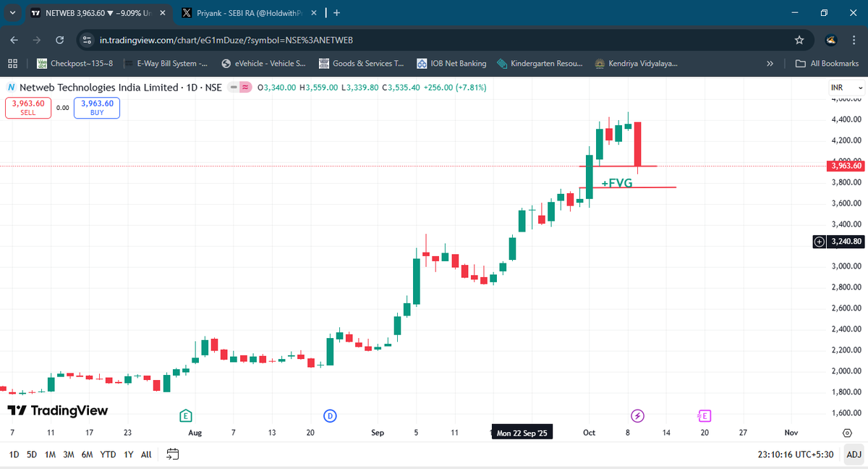Open the Chrome three-dot menu

[x=854, y=40]
